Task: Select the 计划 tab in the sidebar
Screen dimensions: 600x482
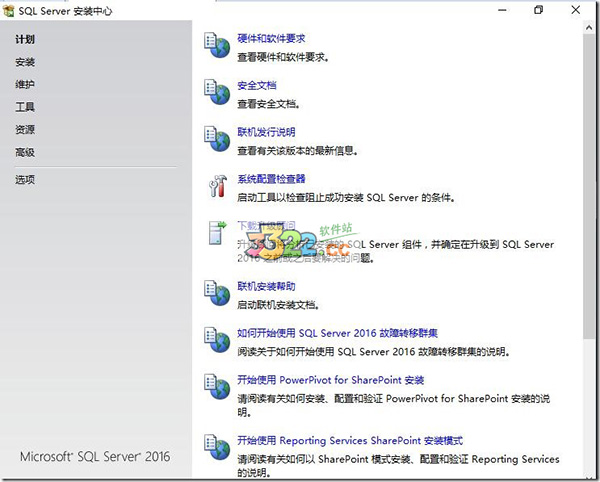Action: pos(25,39)
